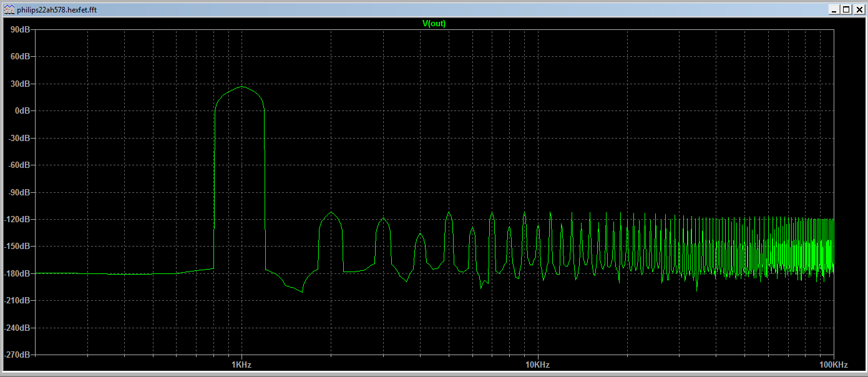Click the -90dB axis label
The image size is (868, 377).
click(20, 192)
